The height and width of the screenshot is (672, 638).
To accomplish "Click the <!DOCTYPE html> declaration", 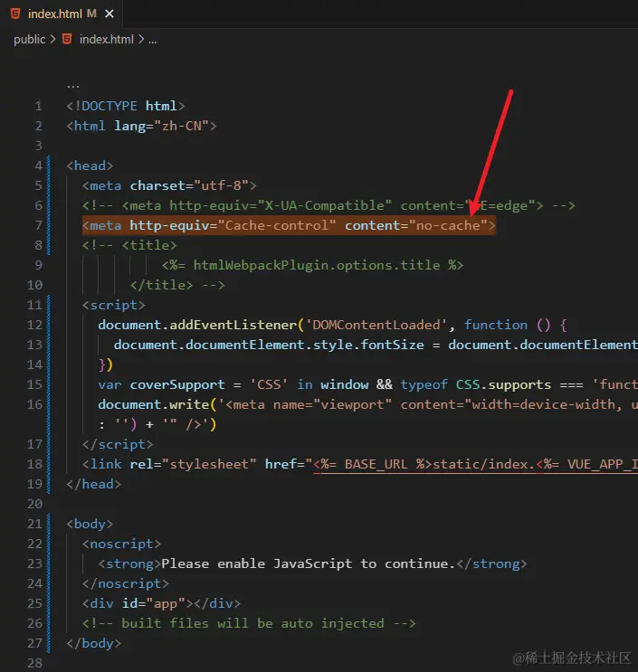I will coord(126,106).
